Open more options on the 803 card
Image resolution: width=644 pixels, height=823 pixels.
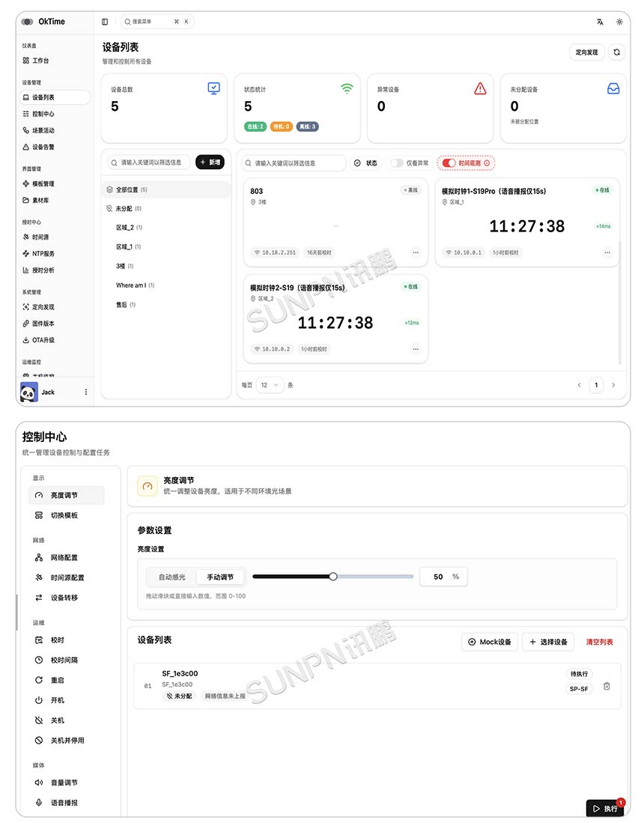coord(416,252)
